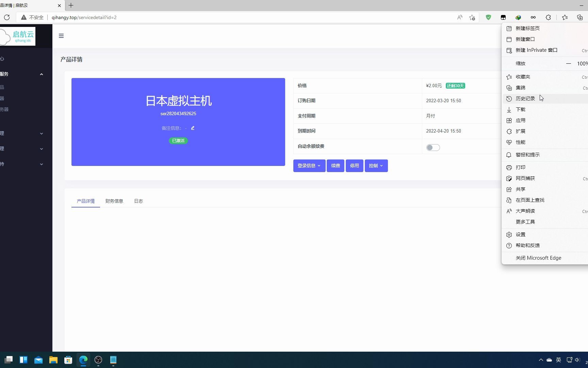
Task: Open Collections toolbar icon
Action: point(580,17)
